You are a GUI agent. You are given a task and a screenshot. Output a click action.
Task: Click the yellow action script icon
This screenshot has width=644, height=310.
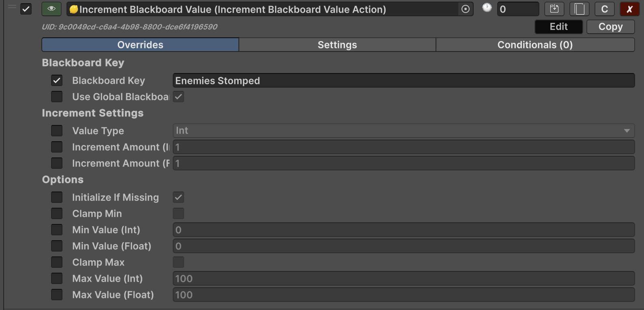tap(73, 9)
